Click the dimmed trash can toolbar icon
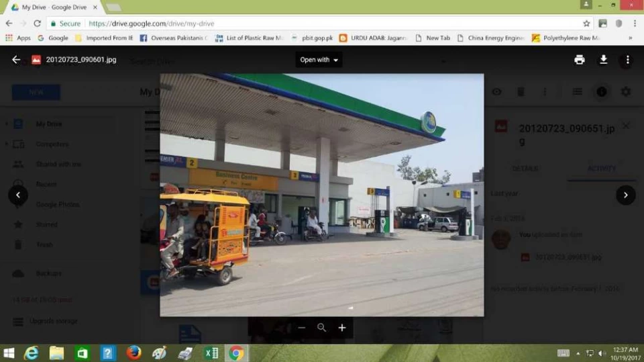This screenshot has height=362, width=644. tap(521, 92)
